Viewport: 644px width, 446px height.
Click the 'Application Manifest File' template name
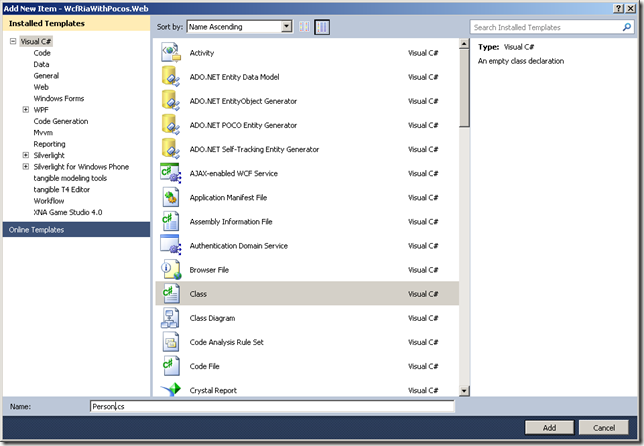(x=228, y=198)
